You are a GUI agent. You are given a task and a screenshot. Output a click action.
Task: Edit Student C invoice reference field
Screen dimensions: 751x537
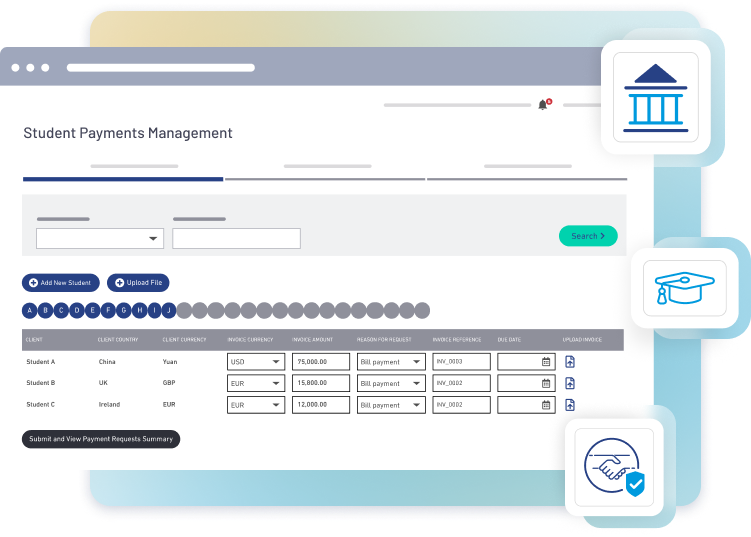point(461,405)
